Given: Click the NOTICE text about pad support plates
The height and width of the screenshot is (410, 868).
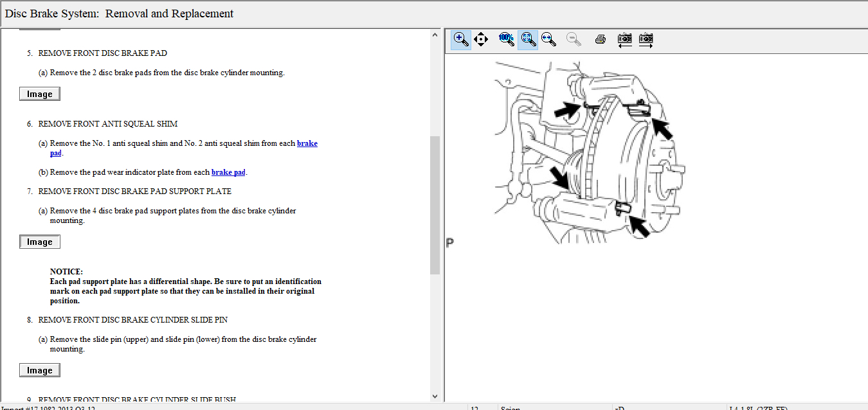Looking at the screenshot, I should (x=185, y=286).
